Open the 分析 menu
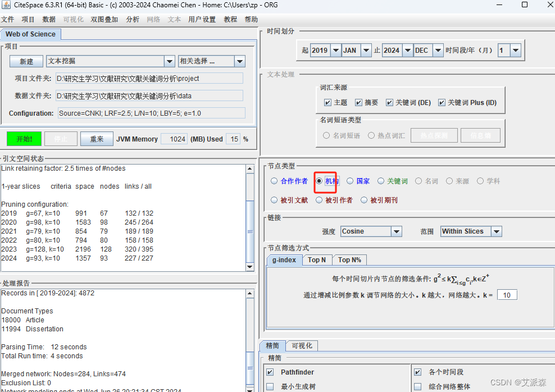This screenshot has height=392, width=555. (133, 20)
